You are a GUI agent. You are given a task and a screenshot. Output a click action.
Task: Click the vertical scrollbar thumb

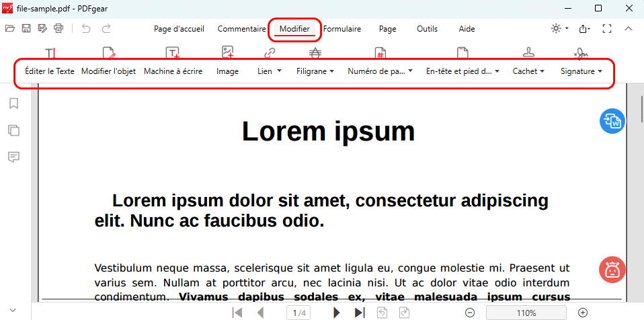(x=642, y=108)
